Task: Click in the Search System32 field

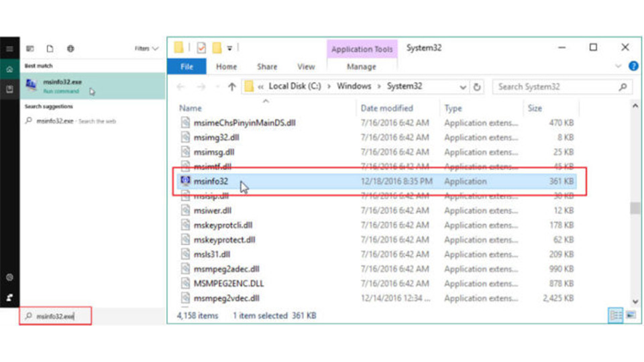Action: coord(557,86)
